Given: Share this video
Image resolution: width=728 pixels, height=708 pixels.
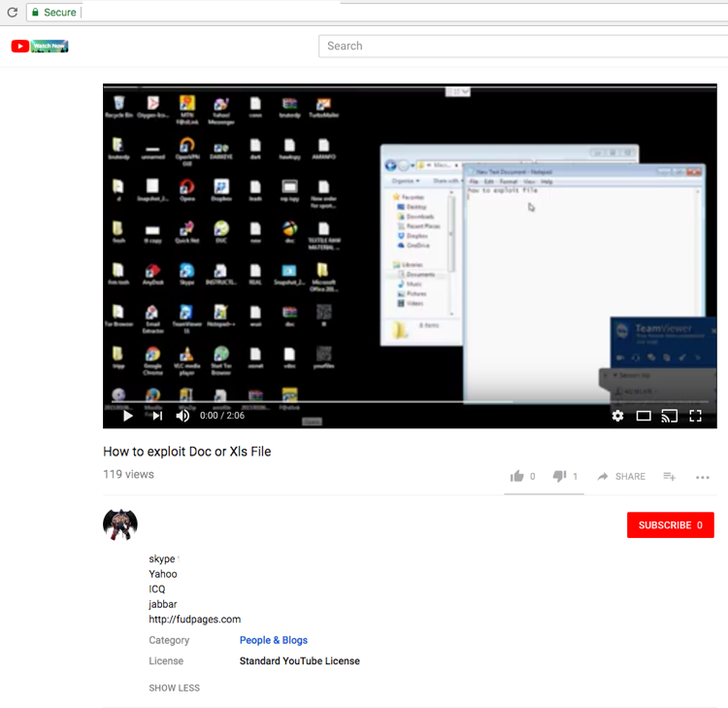Looking at the screenshot, I should [621, 477].
